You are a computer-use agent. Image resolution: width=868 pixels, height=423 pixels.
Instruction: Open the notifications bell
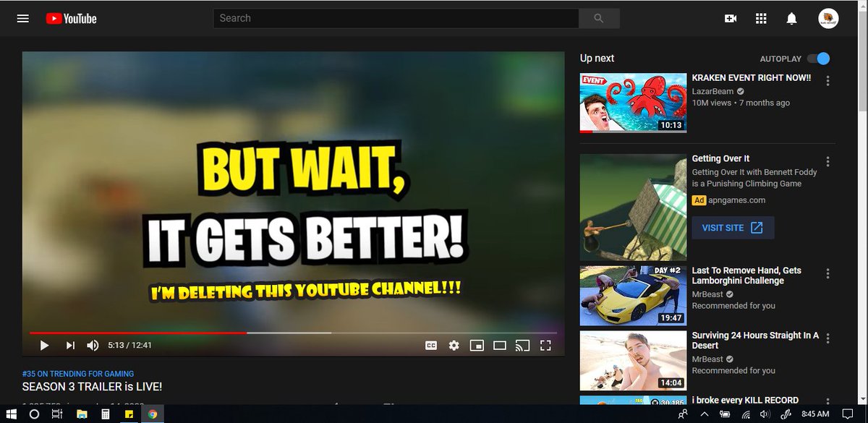(x=791, y=19)
